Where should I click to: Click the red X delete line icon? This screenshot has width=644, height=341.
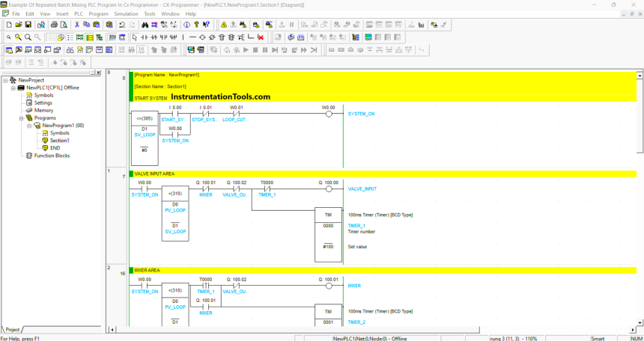click(261, 37)
